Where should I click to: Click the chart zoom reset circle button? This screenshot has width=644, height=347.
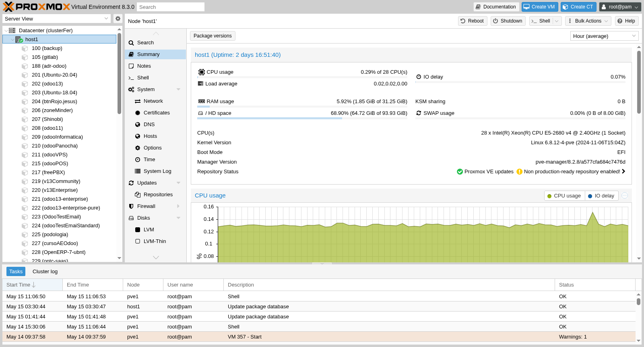625,195
